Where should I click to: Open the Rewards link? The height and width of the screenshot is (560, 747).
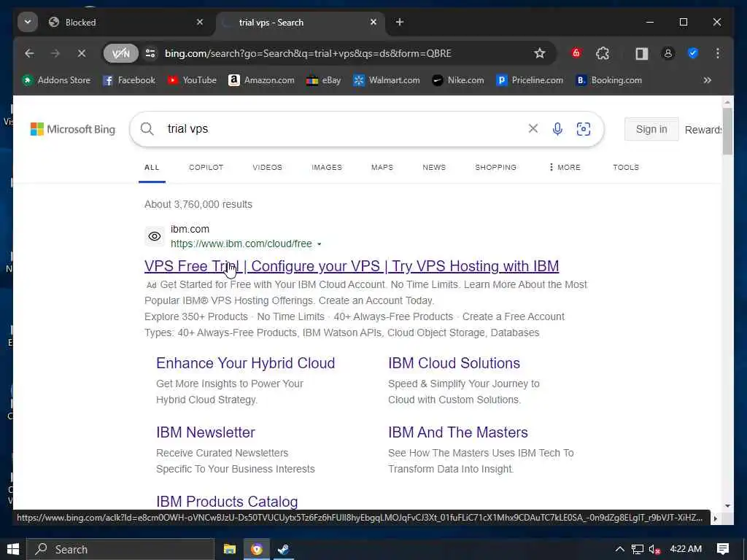coord(703,130)
